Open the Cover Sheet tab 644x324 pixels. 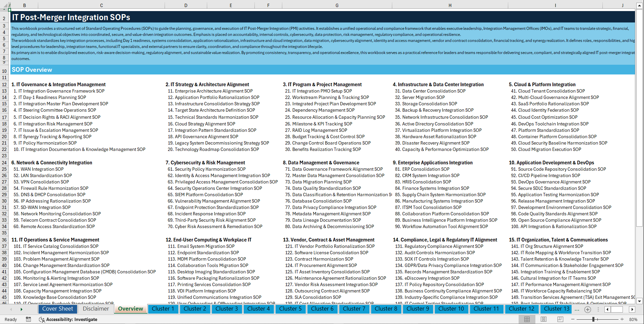tap(58, 309)
